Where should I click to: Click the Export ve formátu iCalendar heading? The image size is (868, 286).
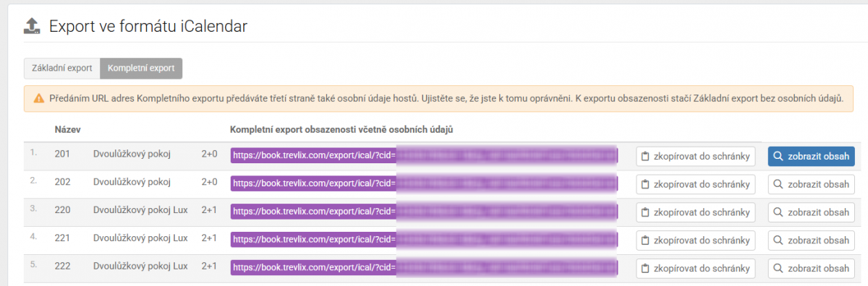pos(148,27)
